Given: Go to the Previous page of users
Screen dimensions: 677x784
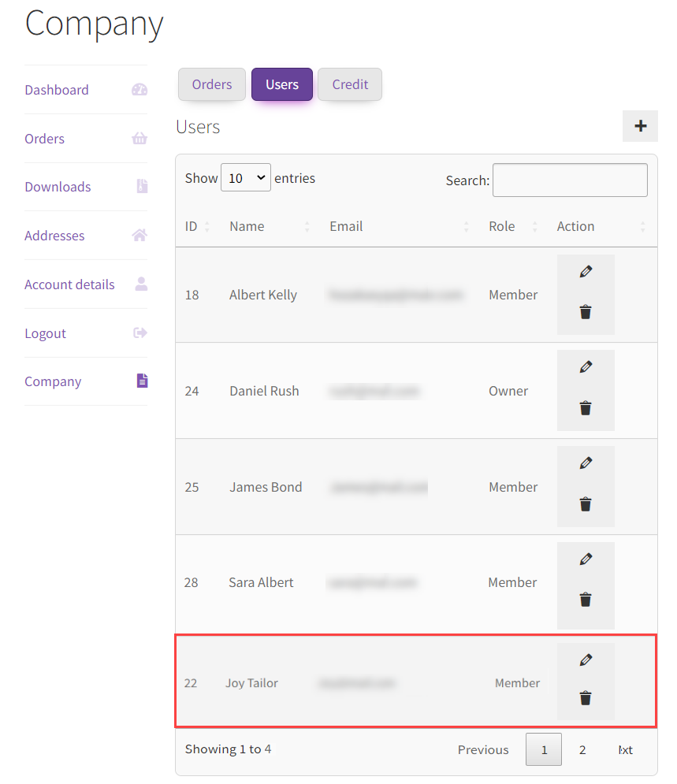Looking at the screenshot, I should [x=483, y=749].
